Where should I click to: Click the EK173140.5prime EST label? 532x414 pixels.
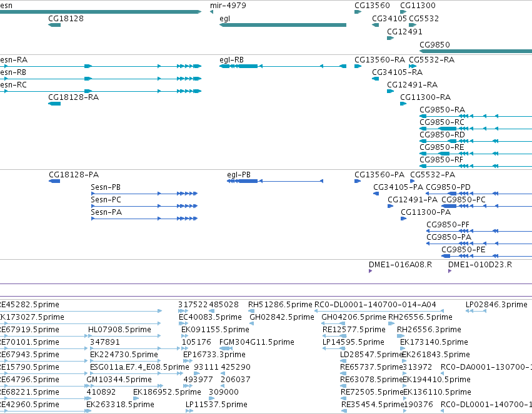(x=434, y=342)
